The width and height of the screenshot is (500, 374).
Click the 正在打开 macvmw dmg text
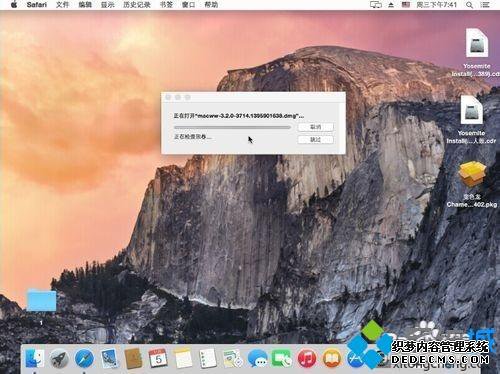(x=239, y=116)
